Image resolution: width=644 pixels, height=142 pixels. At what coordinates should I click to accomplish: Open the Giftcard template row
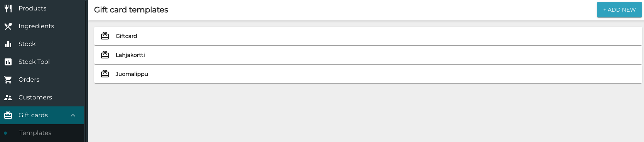point(368,36)
